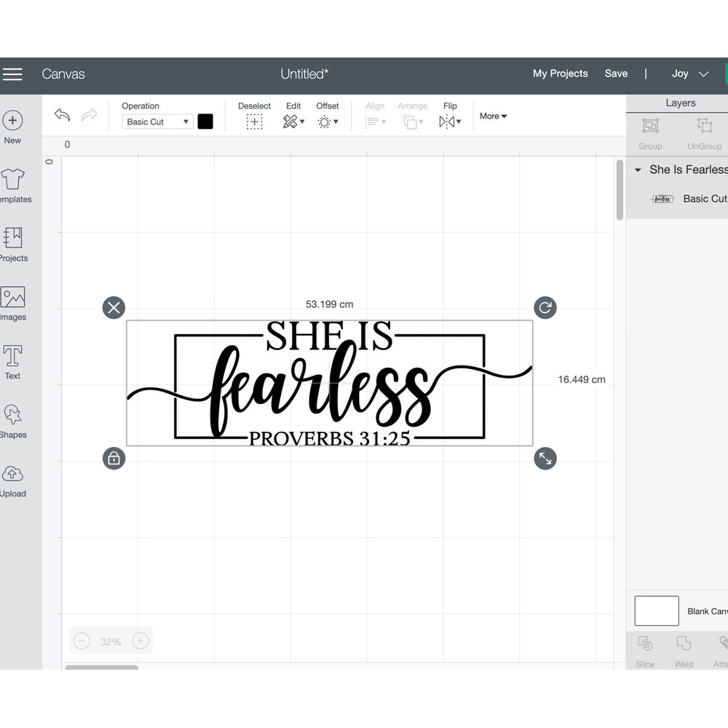Delete the design with the X handle
The height and width of the screenshot is (728, 728).
click(x=114, y=307)
